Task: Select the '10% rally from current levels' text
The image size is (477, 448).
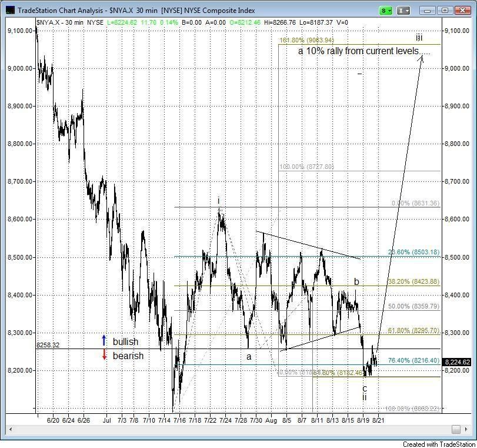Action: pyautogui.click(x=363, y=51)
